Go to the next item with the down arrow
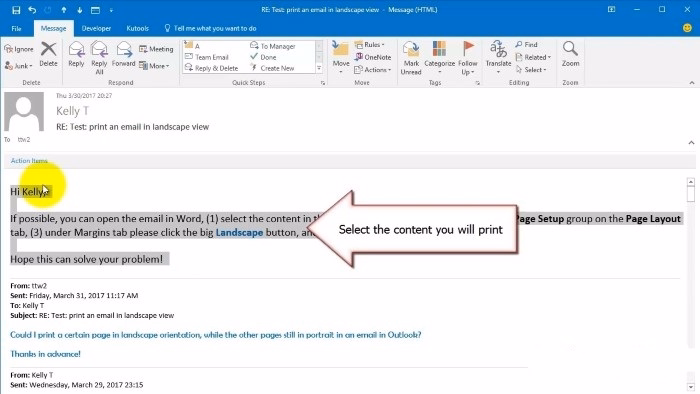Viewport: 700px width, 394px height. point(79,10)
